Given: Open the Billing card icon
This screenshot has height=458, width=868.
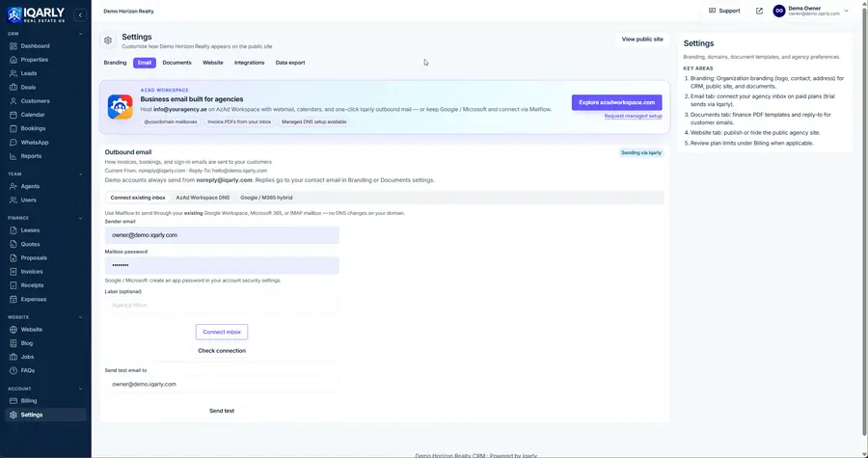Looking at the screenshot, I should pos(14,401).
